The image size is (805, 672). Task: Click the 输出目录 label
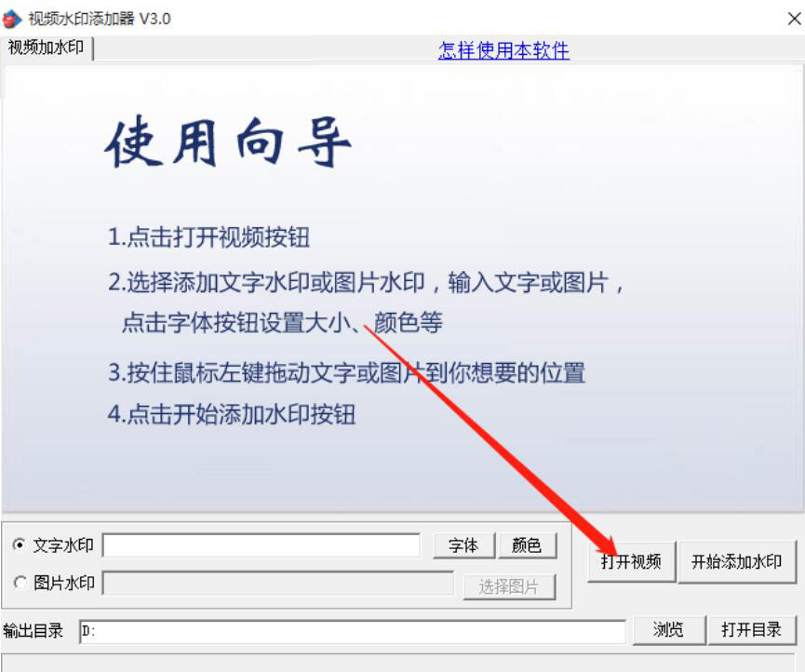(33, 630)
